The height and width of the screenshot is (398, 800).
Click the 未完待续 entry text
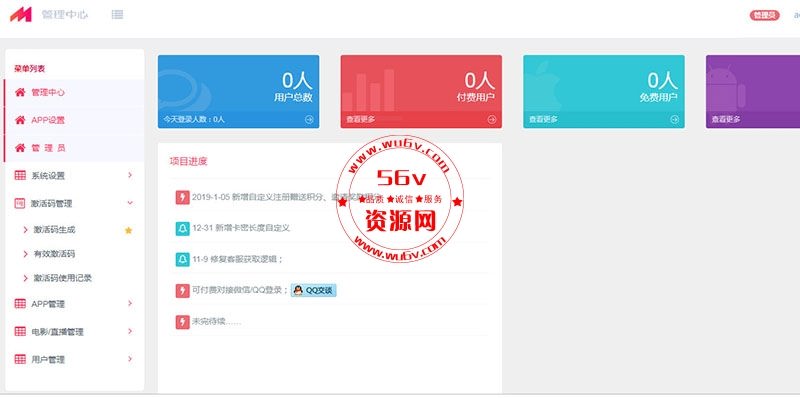[217, 321]
